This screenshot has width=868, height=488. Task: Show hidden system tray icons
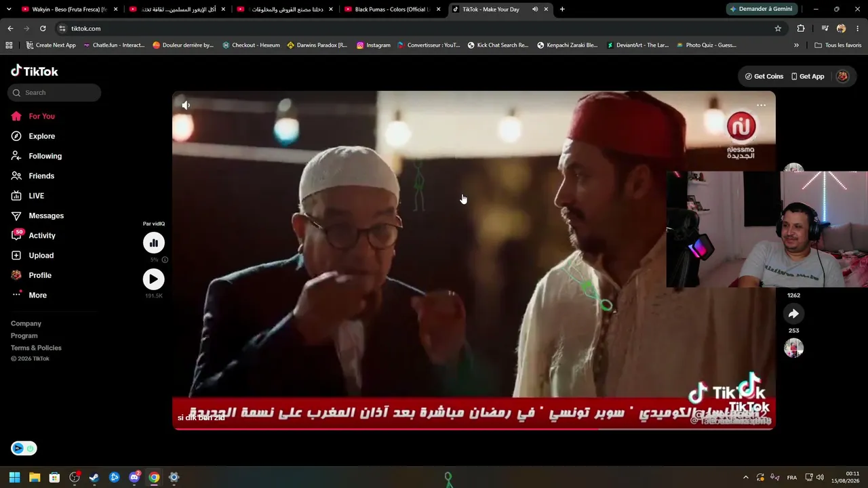point(746,477)
